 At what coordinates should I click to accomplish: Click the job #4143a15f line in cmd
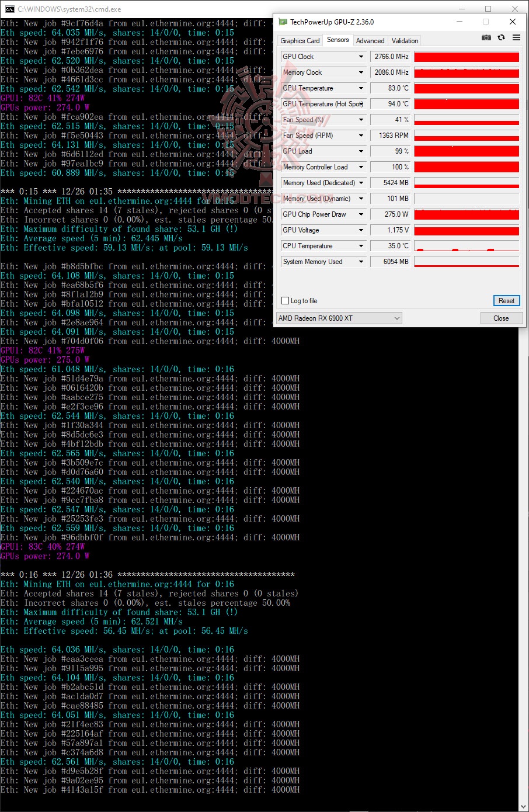[x=150, y=790]
